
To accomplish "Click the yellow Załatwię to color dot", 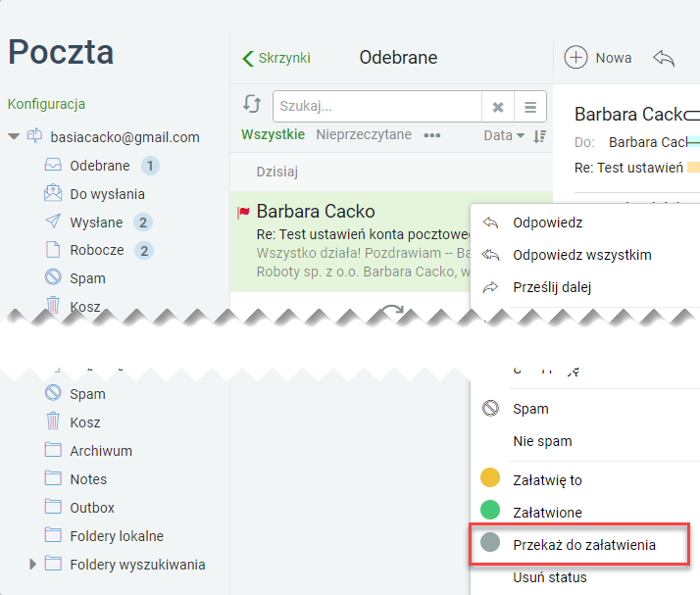I will [490, 477].
